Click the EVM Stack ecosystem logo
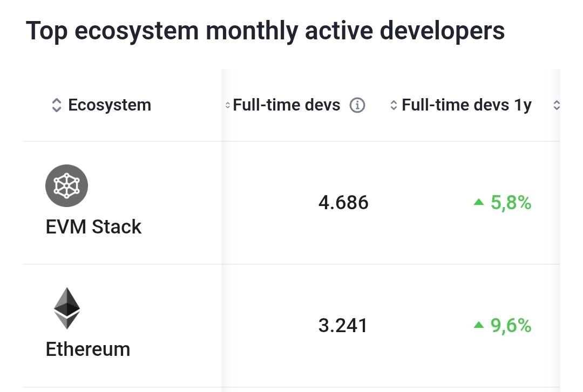This screenshot has width=583, height=392. tap(66, 185)
